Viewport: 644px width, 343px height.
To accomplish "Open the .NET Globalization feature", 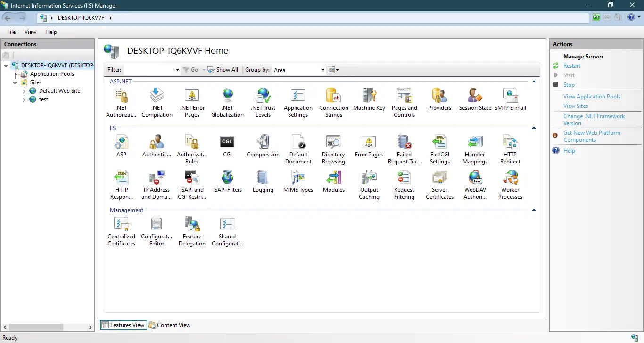I will 228,103.
